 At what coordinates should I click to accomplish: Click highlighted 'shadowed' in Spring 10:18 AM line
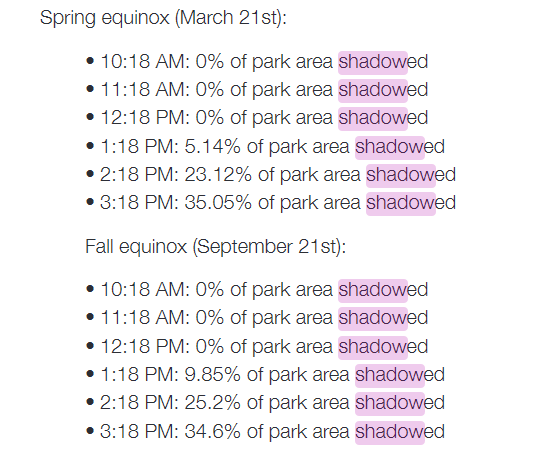point(383,62)
